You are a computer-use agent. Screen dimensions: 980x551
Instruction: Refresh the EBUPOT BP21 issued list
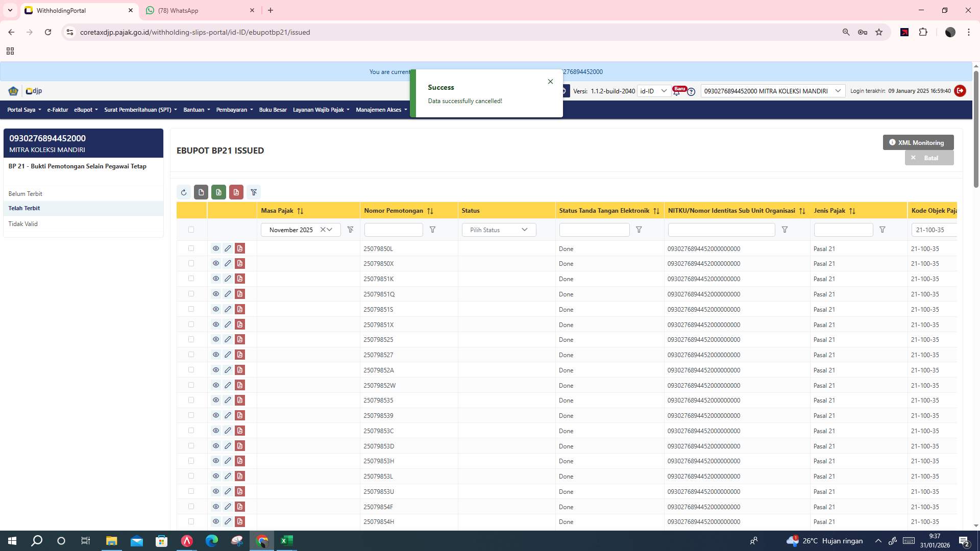click(x=184, y=192)
